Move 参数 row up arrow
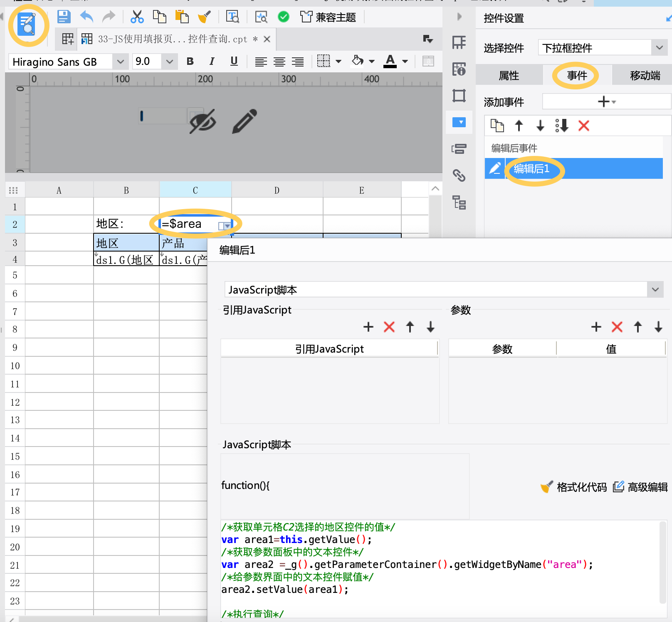The image size is (672, 622). [638, 327]
